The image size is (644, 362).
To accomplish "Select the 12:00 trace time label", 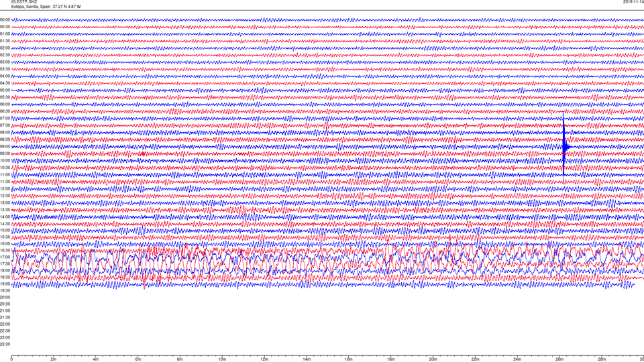I will coord(5,189).
